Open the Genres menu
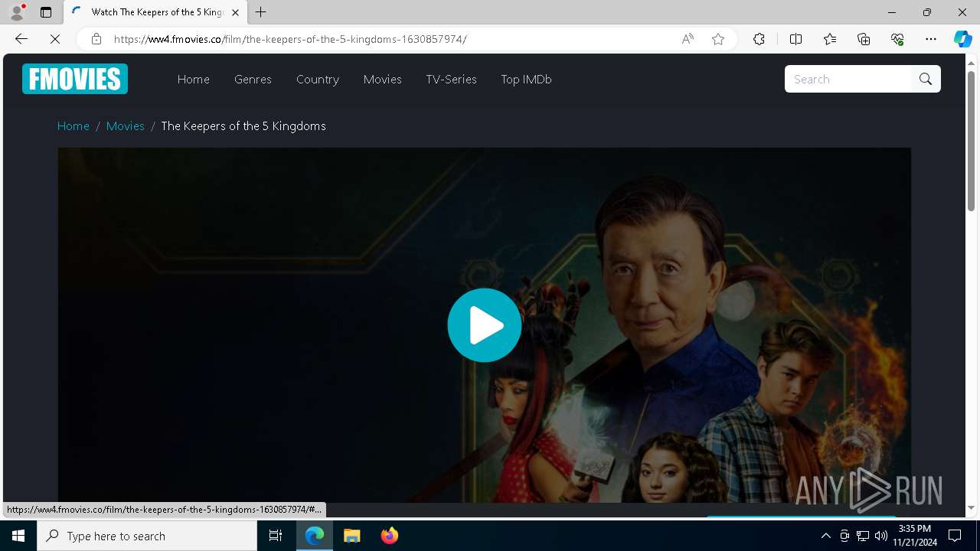Viewport: 980px width, 551px height. click(253, 79)
